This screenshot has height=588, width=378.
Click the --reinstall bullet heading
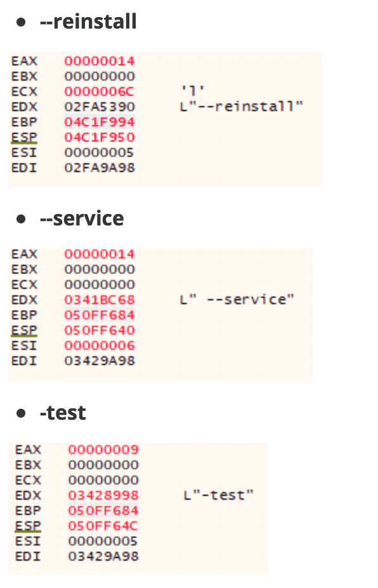pyautogui.click(x=88, y=22)
